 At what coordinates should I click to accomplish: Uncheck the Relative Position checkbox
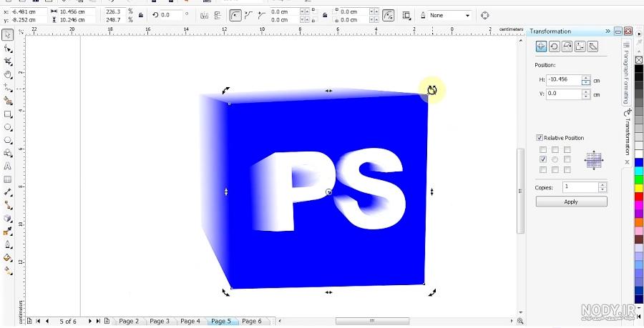click(x=540, y=138)
